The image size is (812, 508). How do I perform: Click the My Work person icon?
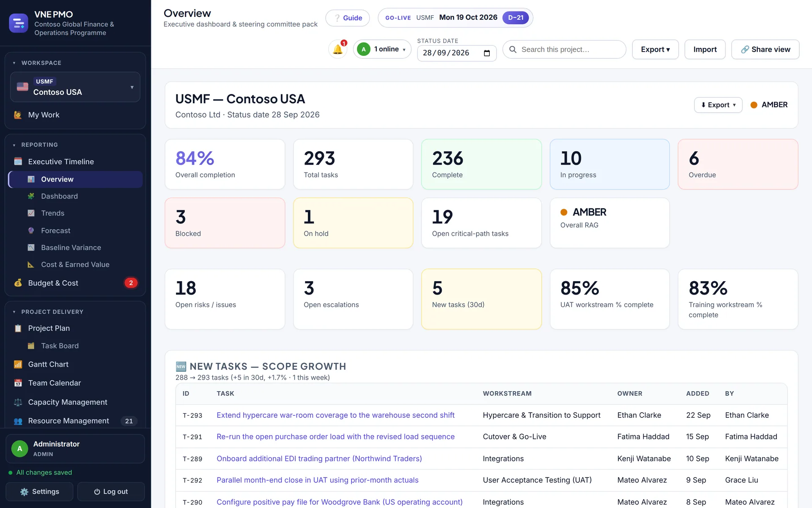point(18,115)
